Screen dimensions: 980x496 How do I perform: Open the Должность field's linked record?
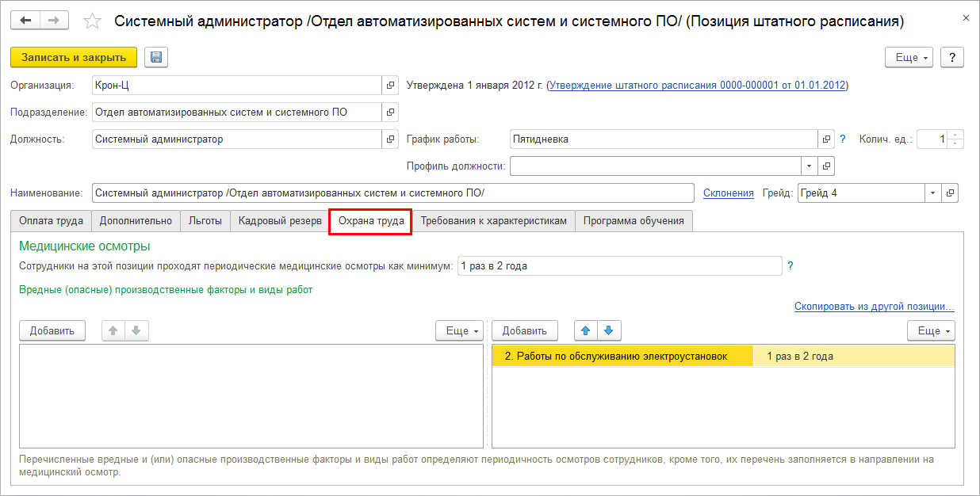(390, 139)
